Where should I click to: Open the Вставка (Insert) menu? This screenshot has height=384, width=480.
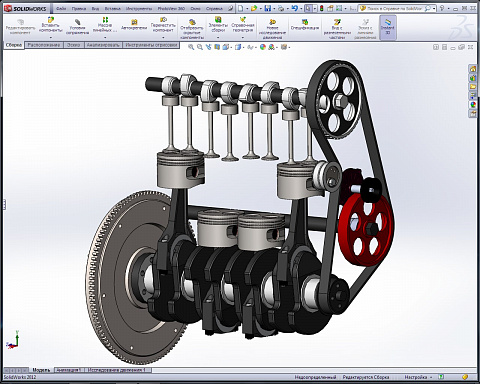click(x=113, y=9)
